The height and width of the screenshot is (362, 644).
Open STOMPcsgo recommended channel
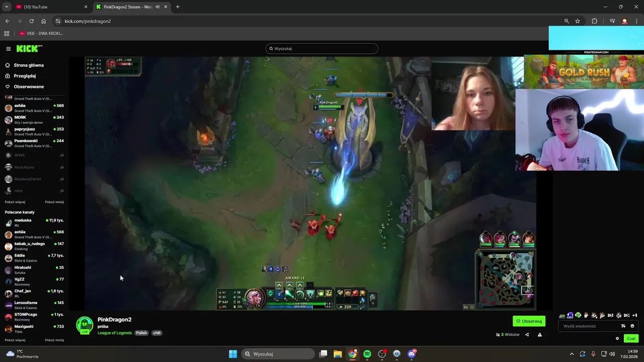[34, 317]
